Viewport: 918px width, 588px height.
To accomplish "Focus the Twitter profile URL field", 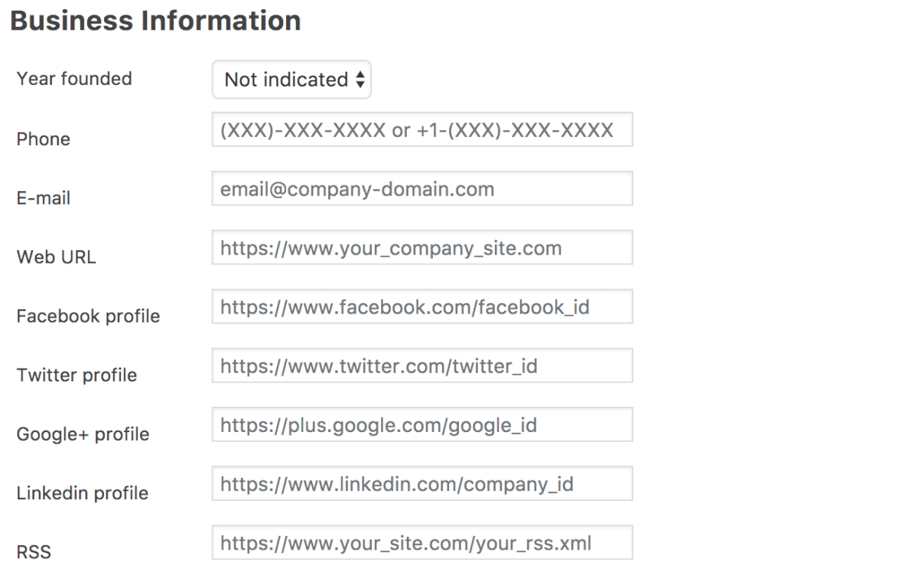I will 422,365.
